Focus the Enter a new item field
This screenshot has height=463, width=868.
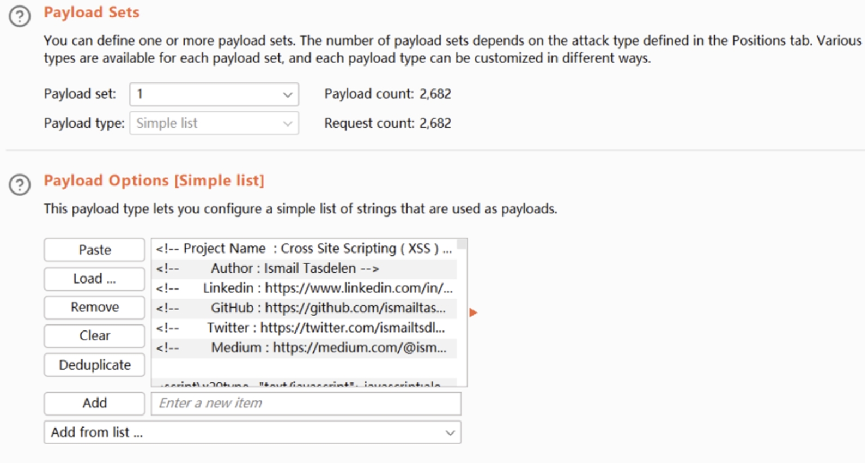(306, 404)
